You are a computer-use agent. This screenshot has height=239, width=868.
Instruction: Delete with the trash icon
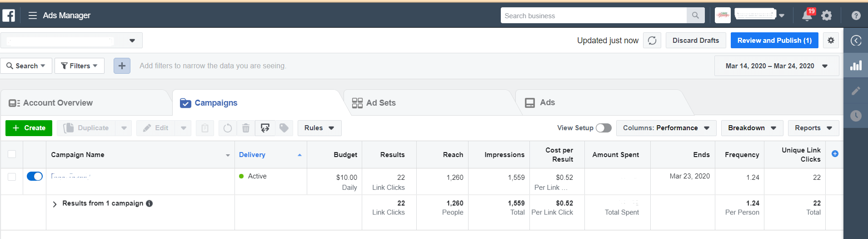(246, 128)
